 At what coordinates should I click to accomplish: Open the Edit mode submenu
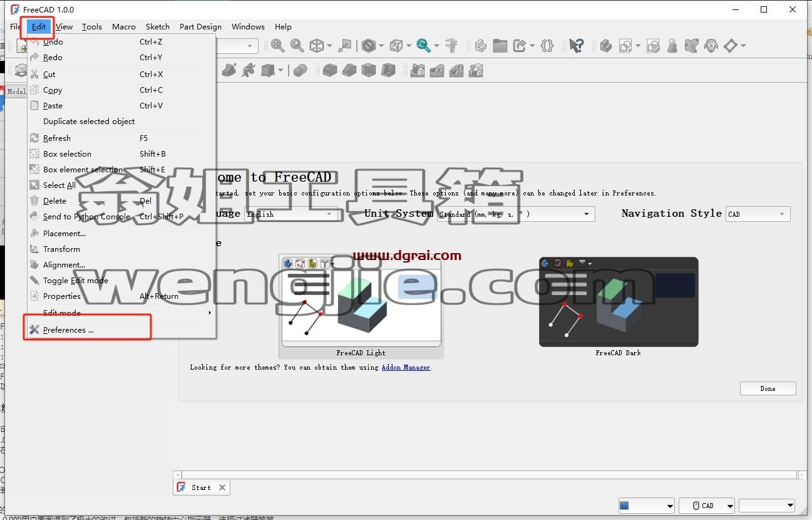(x=121, y=313)
